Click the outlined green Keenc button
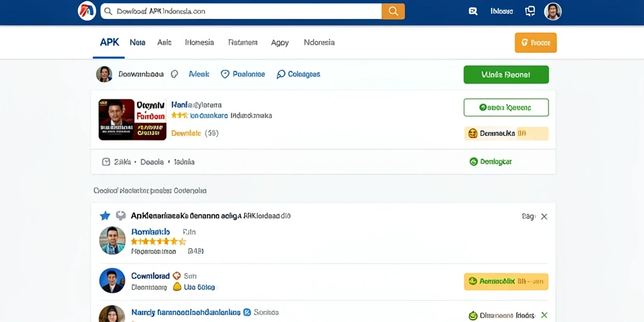 [x=506, y=108]
